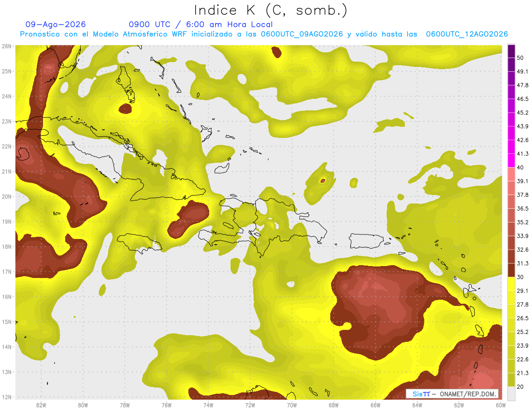Click the "Pronóstico con el Modelo Atmosférico WRF" line
Viewport: 532px width, 411px height.
tap(264, 34)
